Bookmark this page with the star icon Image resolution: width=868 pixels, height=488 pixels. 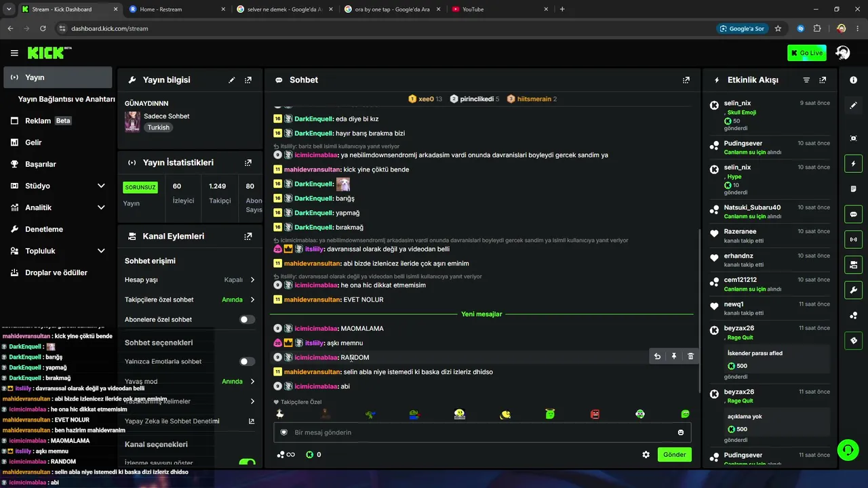778,28
